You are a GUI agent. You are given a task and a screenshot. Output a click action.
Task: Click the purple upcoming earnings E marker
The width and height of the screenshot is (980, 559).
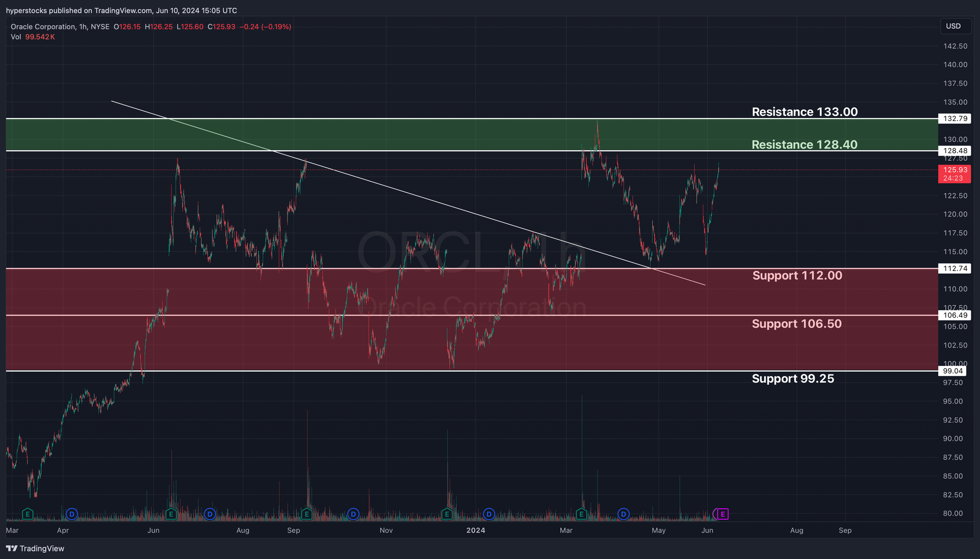(x=723, y=514)
